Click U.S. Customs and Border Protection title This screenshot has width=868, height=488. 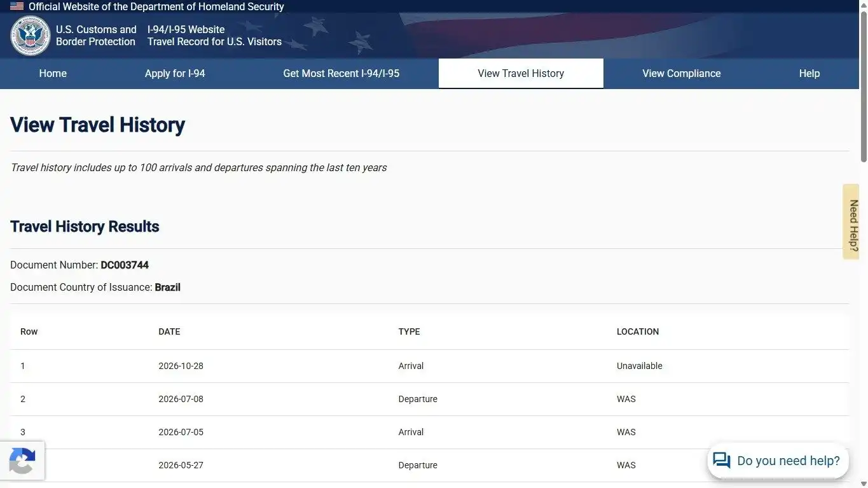pos(96,36)
